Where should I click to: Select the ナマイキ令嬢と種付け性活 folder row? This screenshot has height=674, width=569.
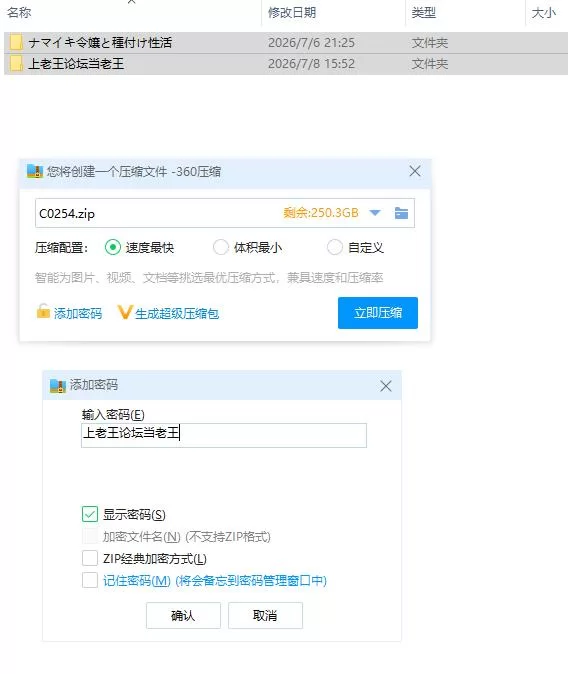(x=286, y=43)
